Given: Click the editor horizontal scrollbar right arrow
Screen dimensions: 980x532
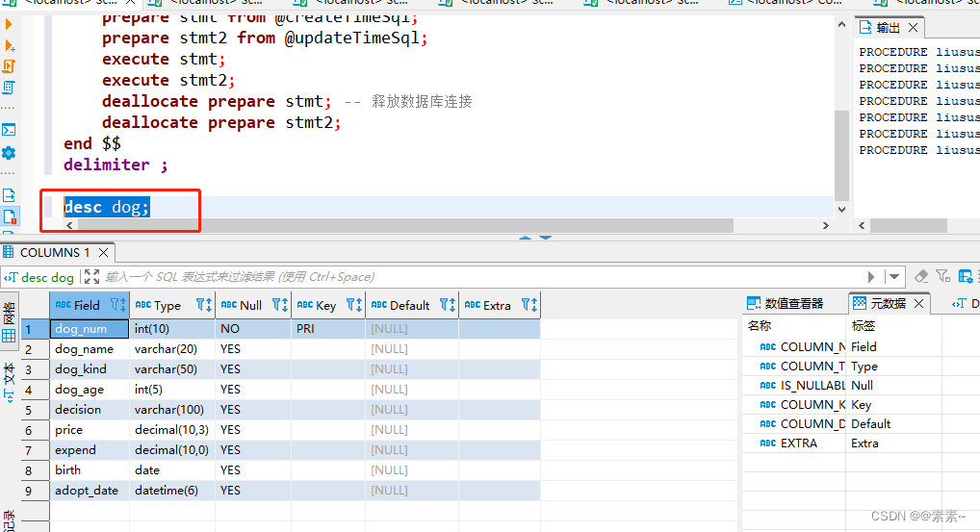Looking at the screenshot, I should (826, 225).
